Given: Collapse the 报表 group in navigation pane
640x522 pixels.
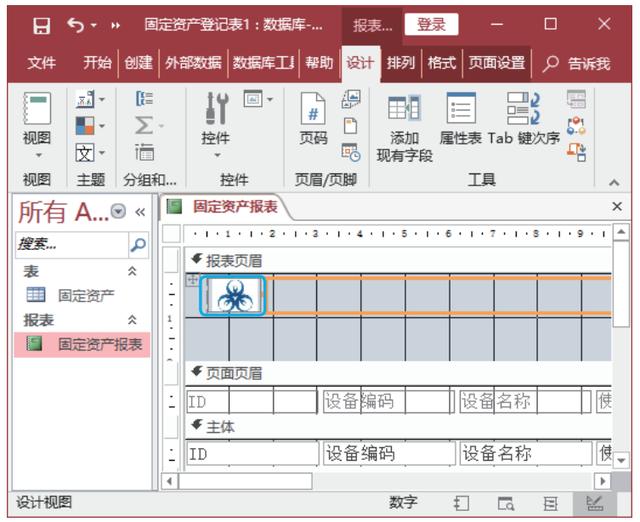Looking at the screenshot, I should 132,320.
